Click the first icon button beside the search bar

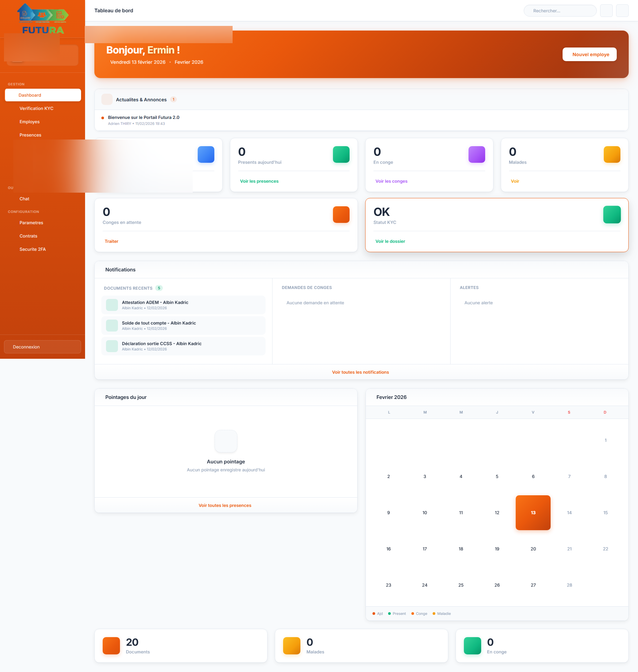606,11
